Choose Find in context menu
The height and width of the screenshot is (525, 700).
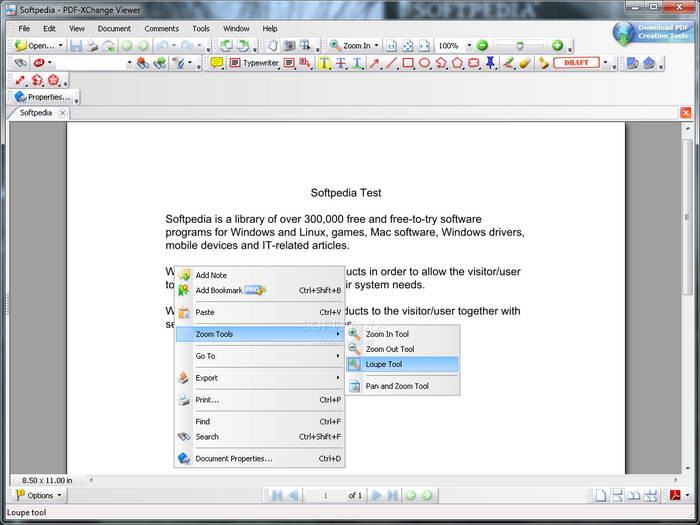point(260,421)
